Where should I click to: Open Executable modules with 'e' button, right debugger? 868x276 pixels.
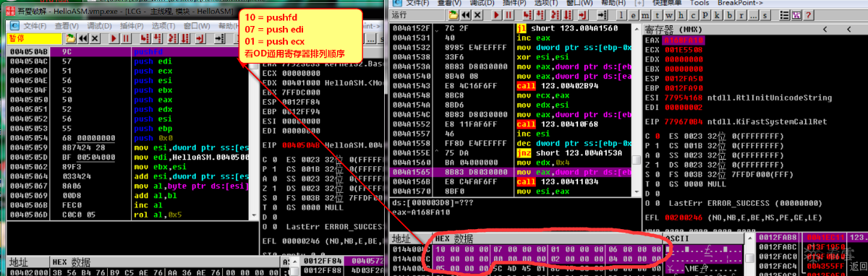pos(633,15)
